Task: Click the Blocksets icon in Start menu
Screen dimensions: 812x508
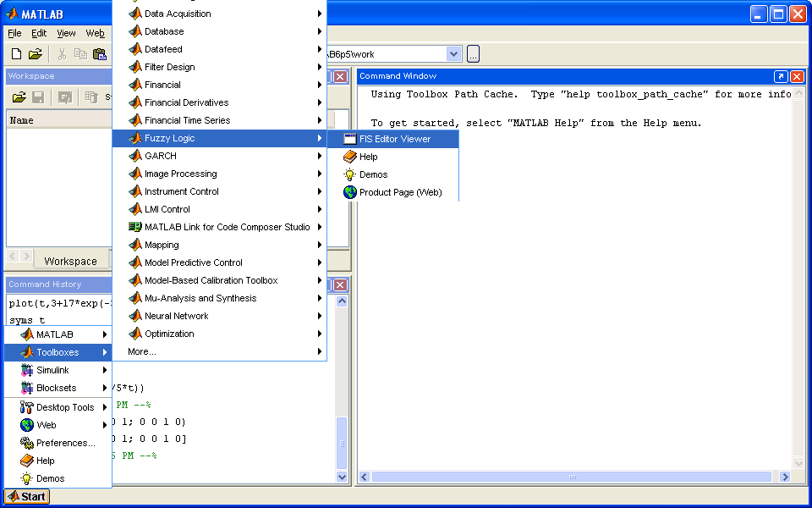Action: [x=27, y=388]
